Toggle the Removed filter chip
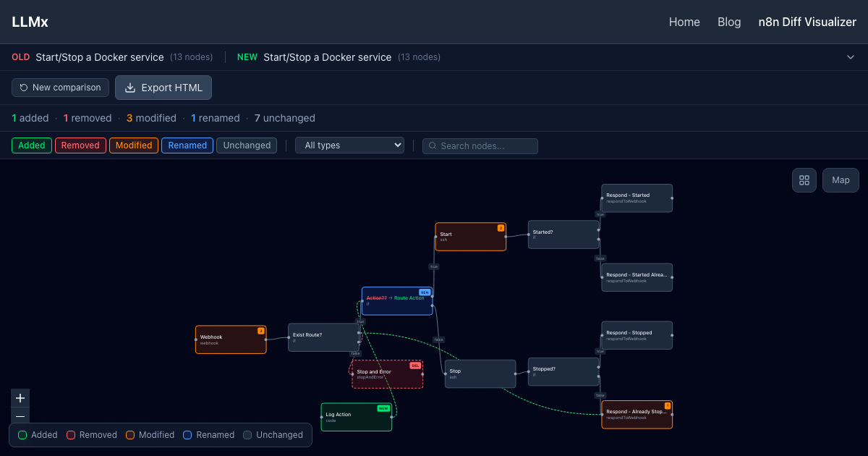868x456 pixels. 80,145
